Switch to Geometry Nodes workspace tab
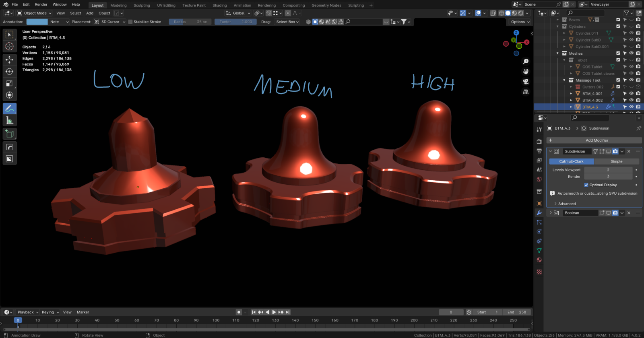This screenshot has height=338, width=644. pos(326,5)
